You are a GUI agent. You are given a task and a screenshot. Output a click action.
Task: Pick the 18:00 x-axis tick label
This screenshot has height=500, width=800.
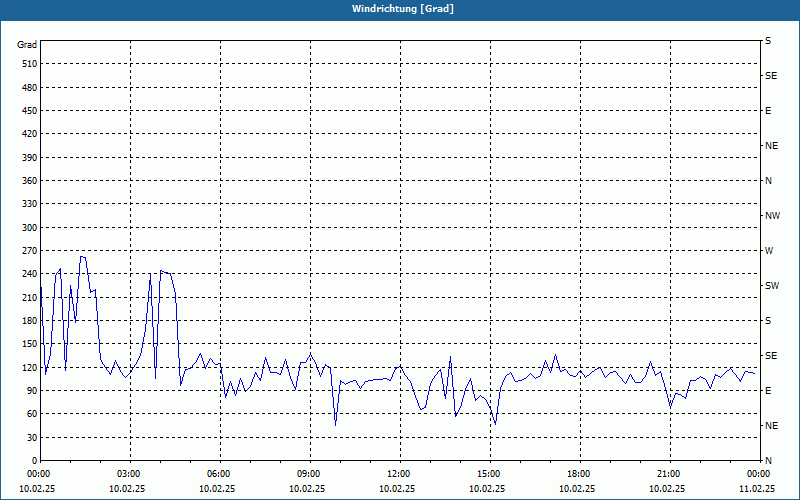click(x=578, y=474)
